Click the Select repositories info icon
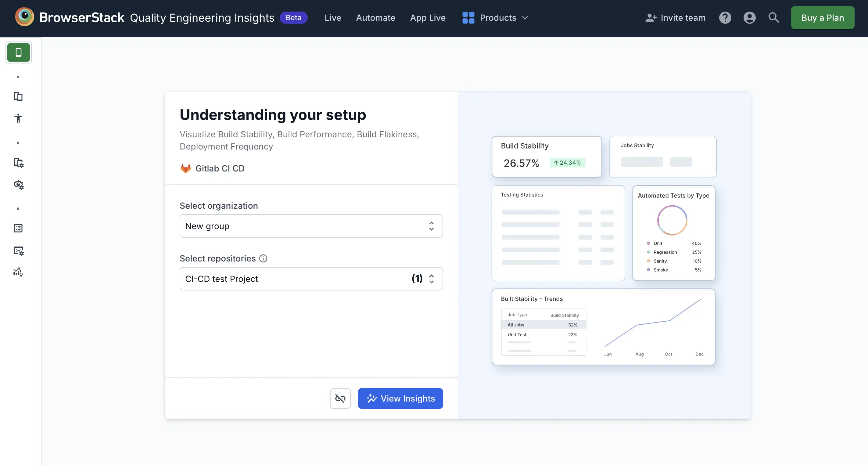Image resolution: width=868 pixels, height=465 pixels. 263,258
